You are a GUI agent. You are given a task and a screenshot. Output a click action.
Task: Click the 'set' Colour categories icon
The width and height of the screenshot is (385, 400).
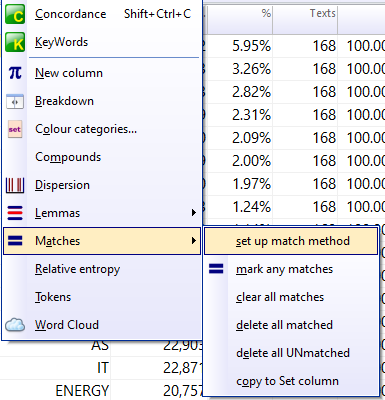pyautogui.click(x=15, y=129)
